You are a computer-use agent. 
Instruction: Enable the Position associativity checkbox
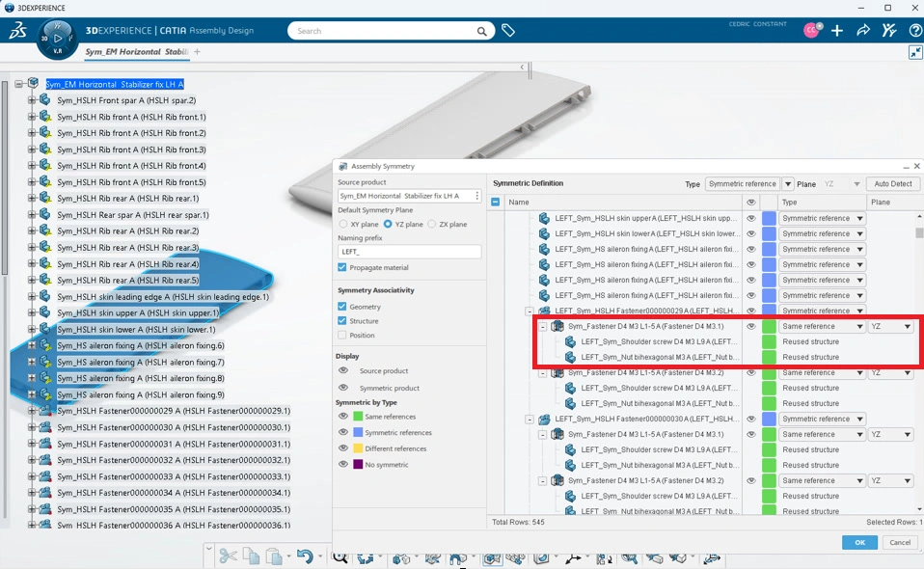342,336
